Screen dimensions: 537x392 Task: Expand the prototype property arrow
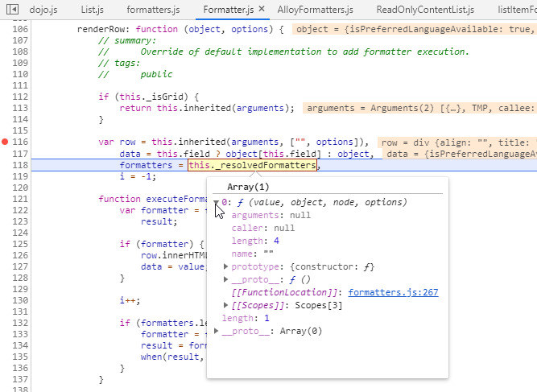[226, 266]
